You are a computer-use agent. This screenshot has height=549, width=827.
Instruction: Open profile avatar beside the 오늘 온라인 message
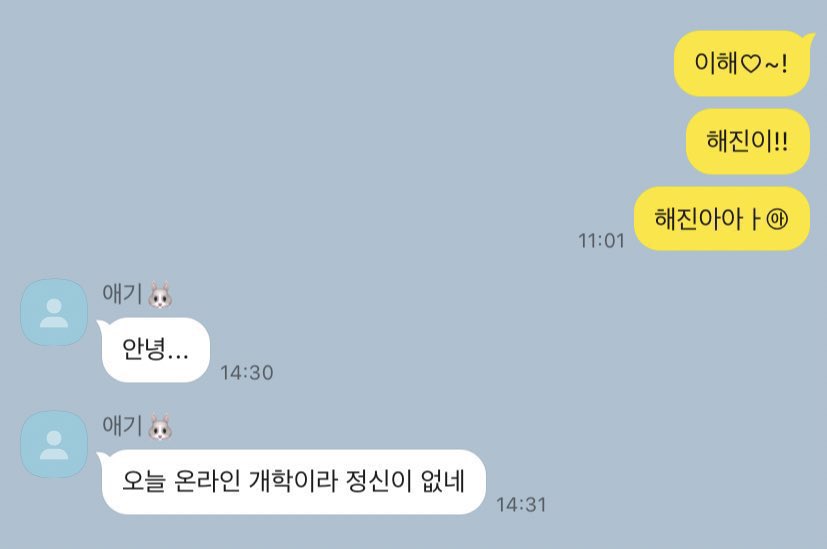(54, 445)
